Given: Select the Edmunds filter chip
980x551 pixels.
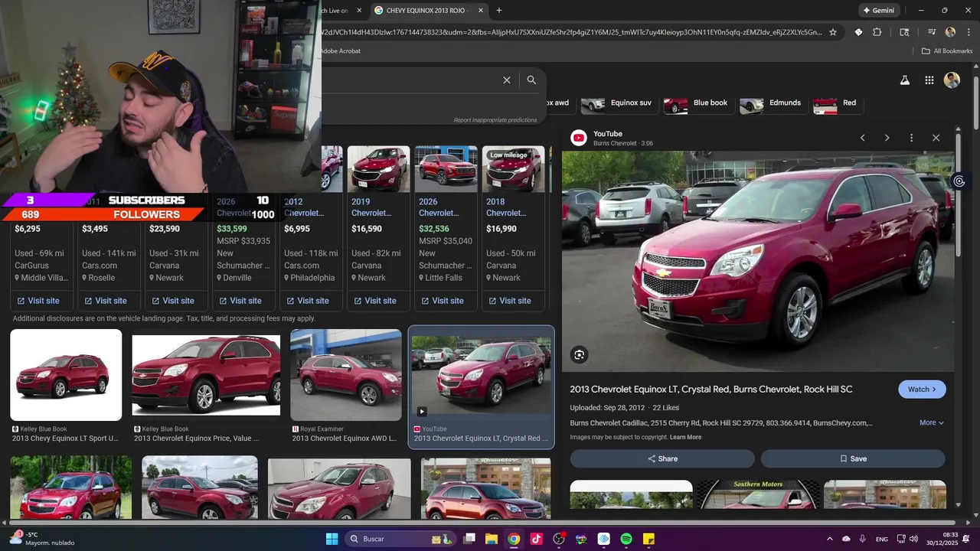Looking at the screenshot, I should pos(773,103).
